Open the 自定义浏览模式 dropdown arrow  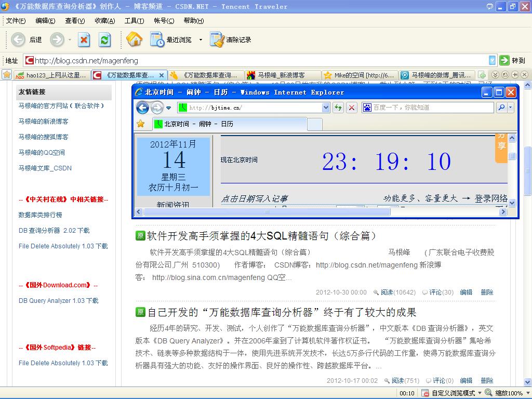coord(480,393)
